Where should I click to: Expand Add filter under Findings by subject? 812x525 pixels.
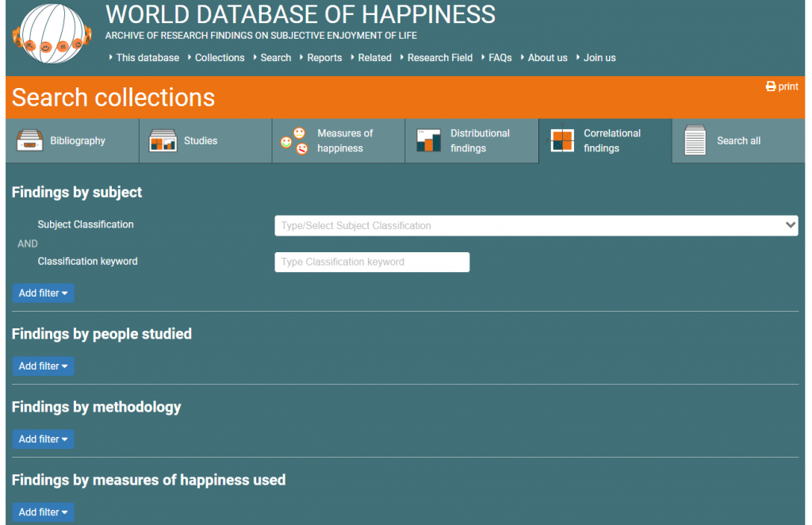[x=43, y=293]
